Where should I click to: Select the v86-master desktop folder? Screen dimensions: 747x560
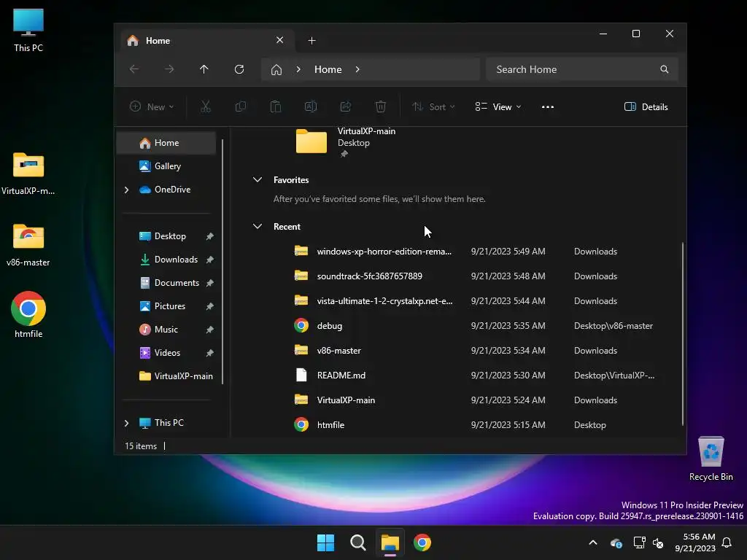[28, 245]
